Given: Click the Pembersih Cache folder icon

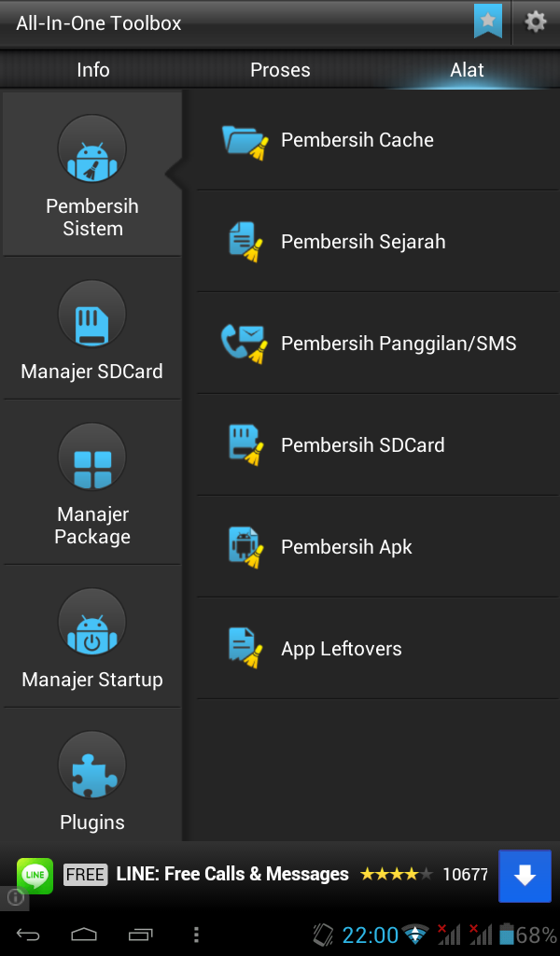Looking at the screenshot, I should pos(245,142).
